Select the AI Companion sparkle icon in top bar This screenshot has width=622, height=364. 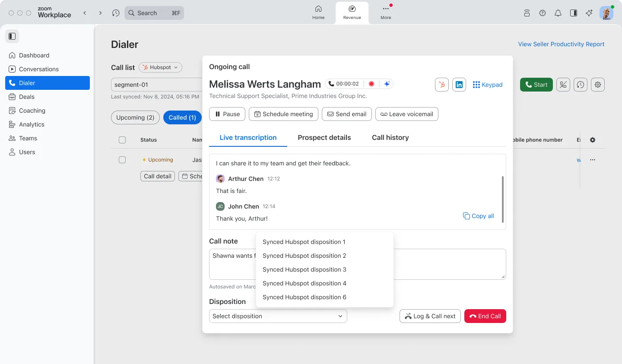click(589, 13)
